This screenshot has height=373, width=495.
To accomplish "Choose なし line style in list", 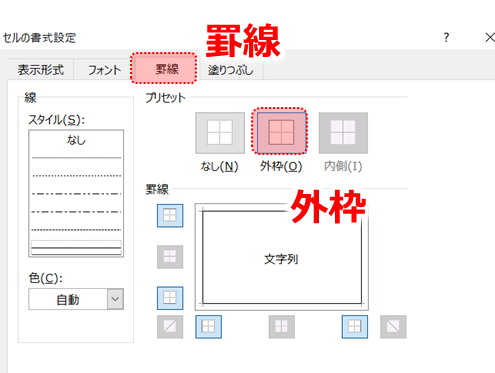I will pos(76,140).
